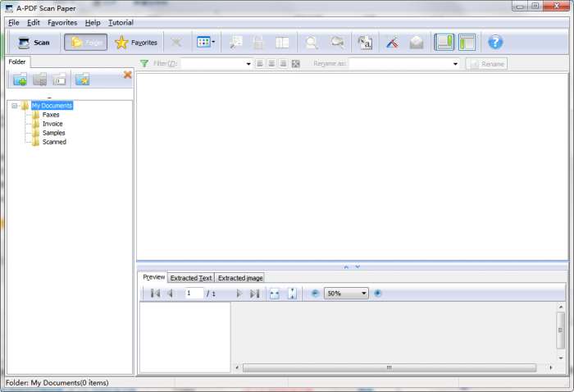The image size is (574, 392).
Task: Click the blue Help question mark icon
Action: [495, 43]
